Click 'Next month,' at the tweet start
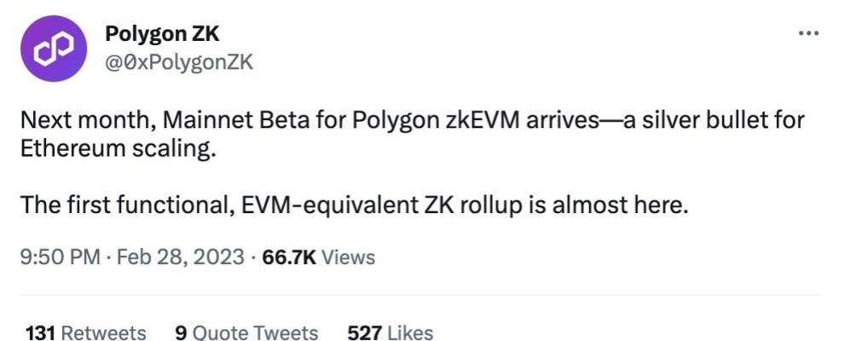The image size is (868, 341). point(89,120)
